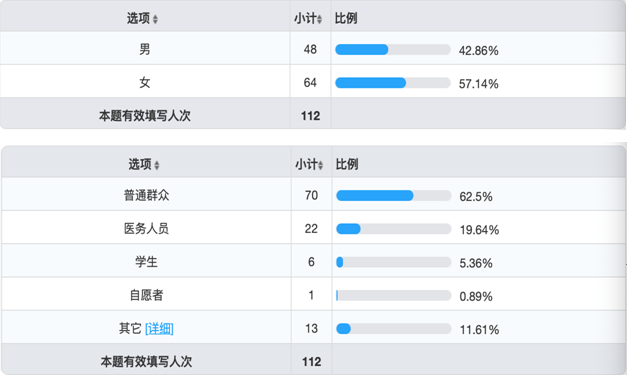Open the 详细 link beside 其它
The image size is (627, 375).
[x=159, y=329]
